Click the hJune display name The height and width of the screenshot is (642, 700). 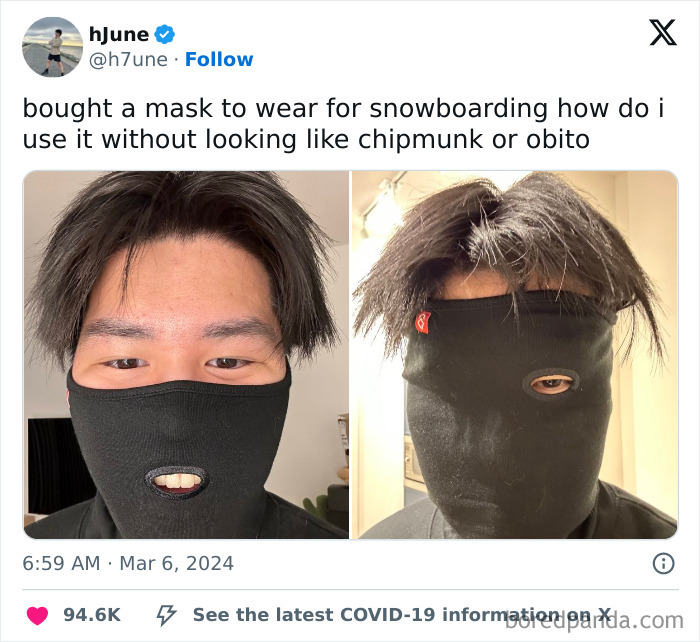(x=119, y=35)
